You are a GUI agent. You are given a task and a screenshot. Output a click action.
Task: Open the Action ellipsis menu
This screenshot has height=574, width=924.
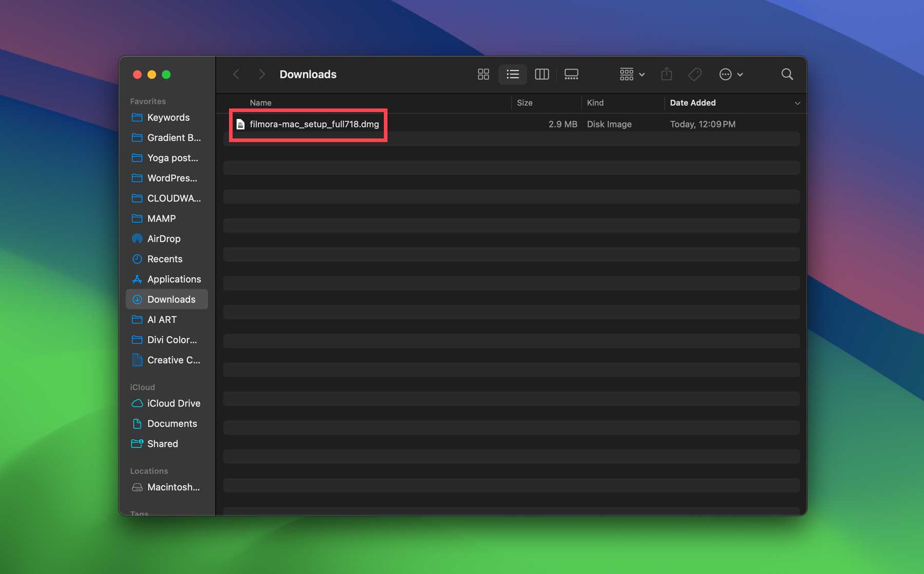tap(731, 74)
